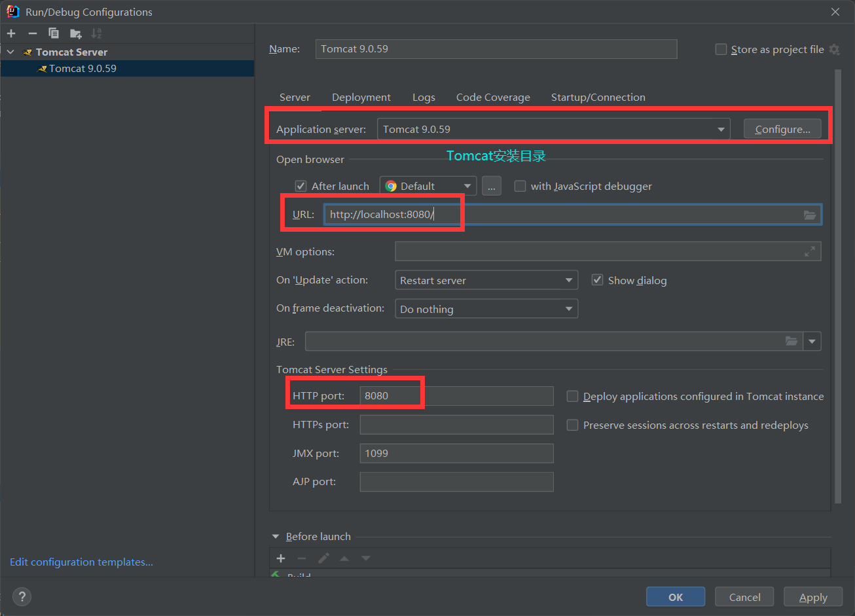Image resolution: width=855 pixels, height=616 pixels.
Task: Remove the selected Before launch task
Action: 302,558
